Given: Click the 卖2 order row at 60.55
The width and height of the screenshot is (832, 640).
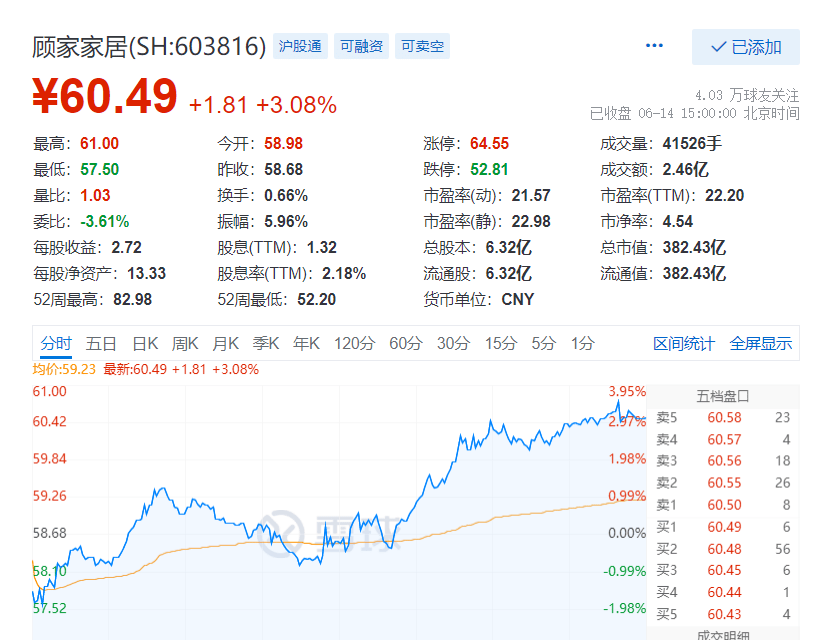Looking at the screenshot, I should pyautogui.click(x=723, y=483).
